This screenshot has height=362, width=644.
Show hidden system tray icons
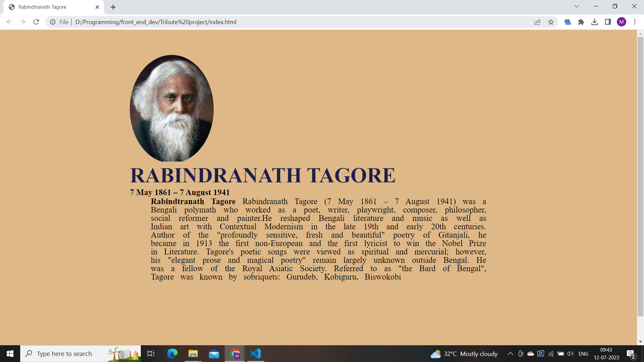coord(510,354)
